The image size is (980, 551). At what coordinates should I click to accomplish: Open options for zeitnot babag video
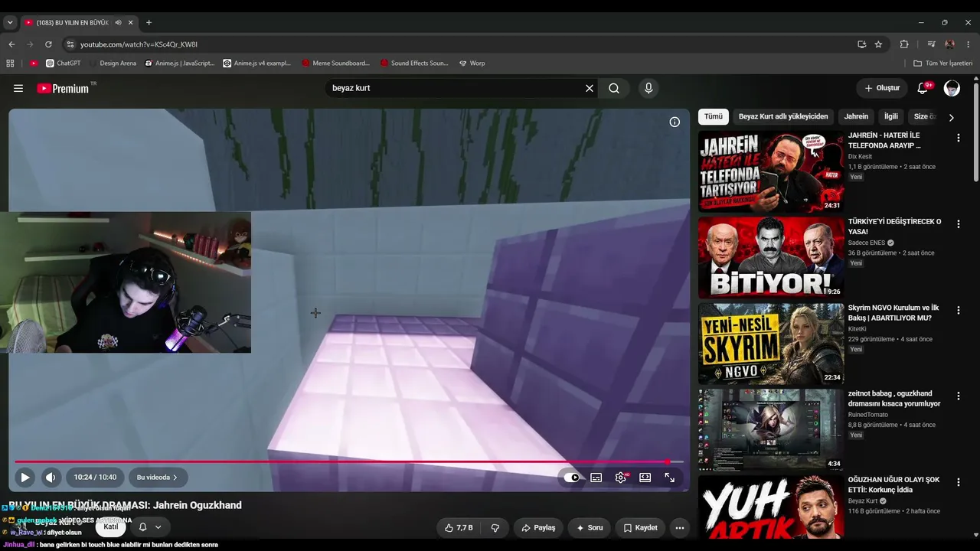click(x=958, y=396)
